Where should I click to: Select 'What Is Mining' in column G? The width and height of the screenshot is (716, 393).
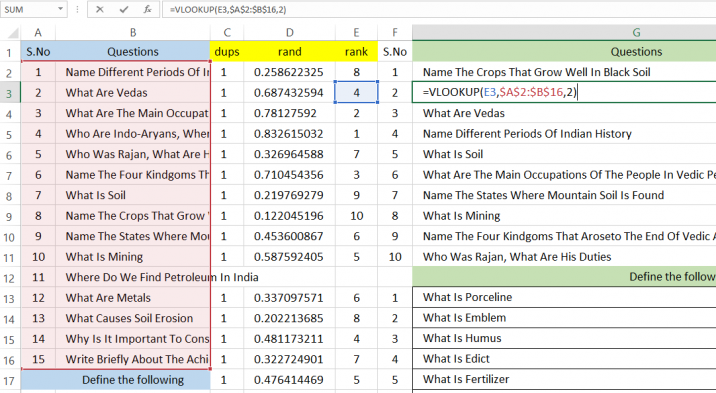(x=564, y=216)
